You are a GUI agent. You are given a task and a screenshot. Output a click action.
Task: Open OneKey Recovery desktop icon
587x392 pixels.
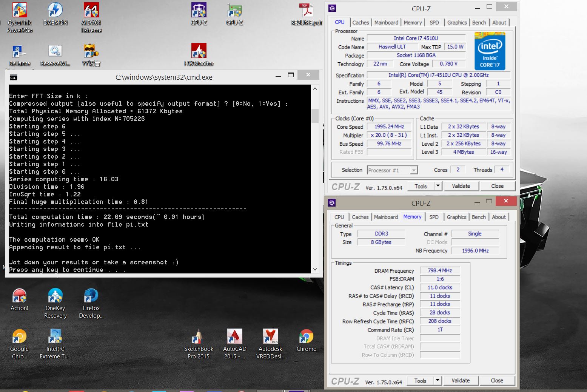(x=55, y=304)
